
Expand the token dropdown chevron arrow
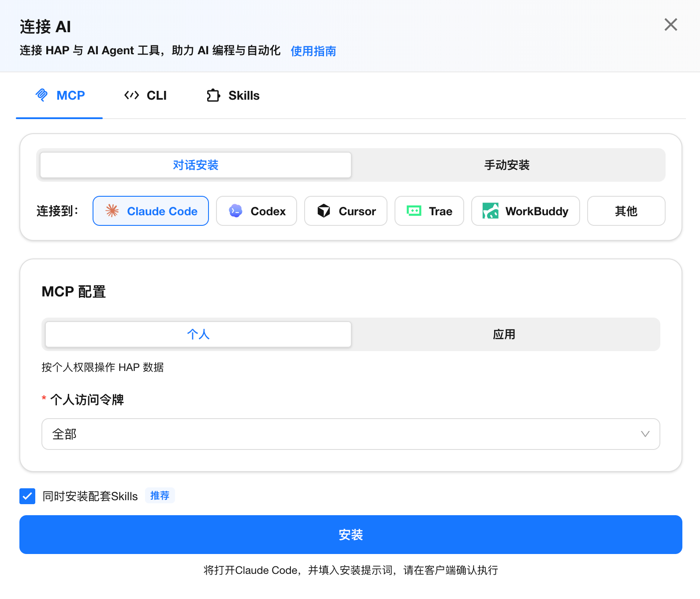click(645, 434)
